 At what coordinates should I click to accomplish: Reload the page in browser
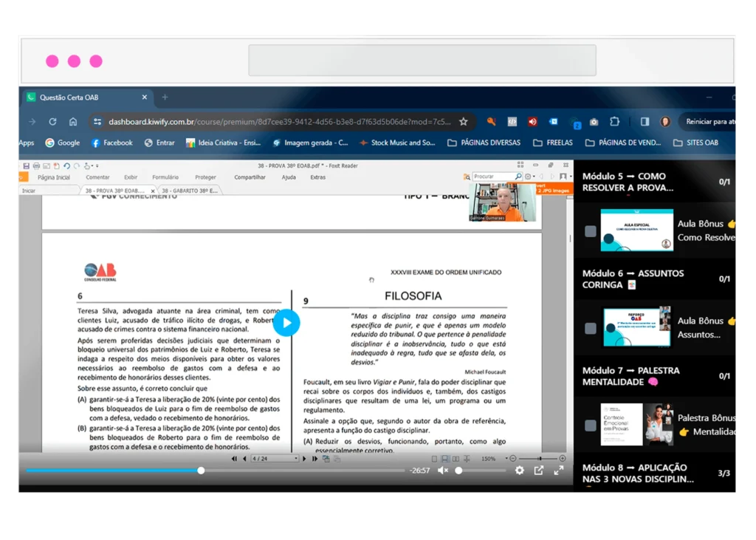tap(52, 122)
